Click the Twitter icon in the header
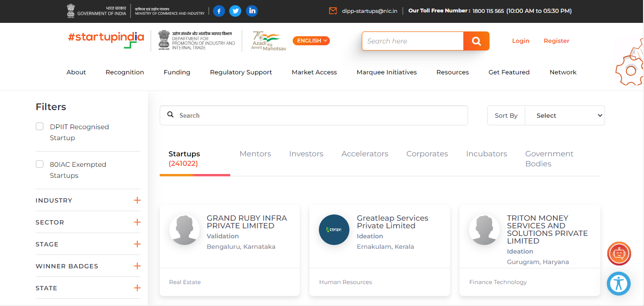This screenshot has height=306, width=644. point(235,10)
